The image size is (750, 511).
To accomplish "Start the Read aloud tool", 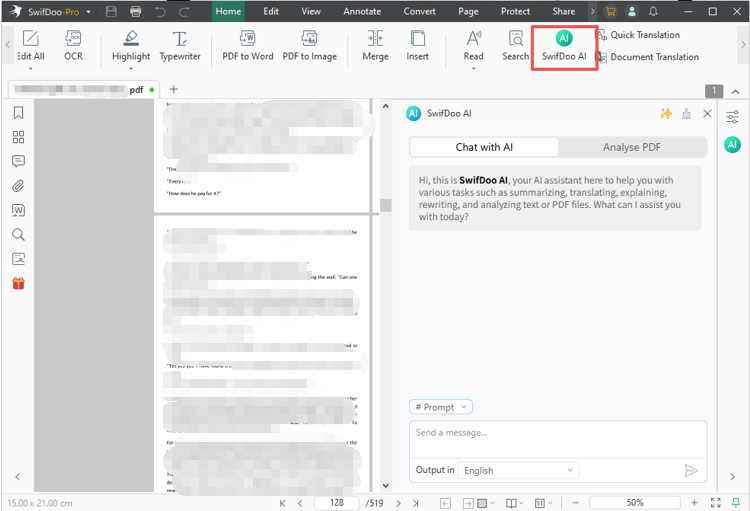I will coord(474,45).
